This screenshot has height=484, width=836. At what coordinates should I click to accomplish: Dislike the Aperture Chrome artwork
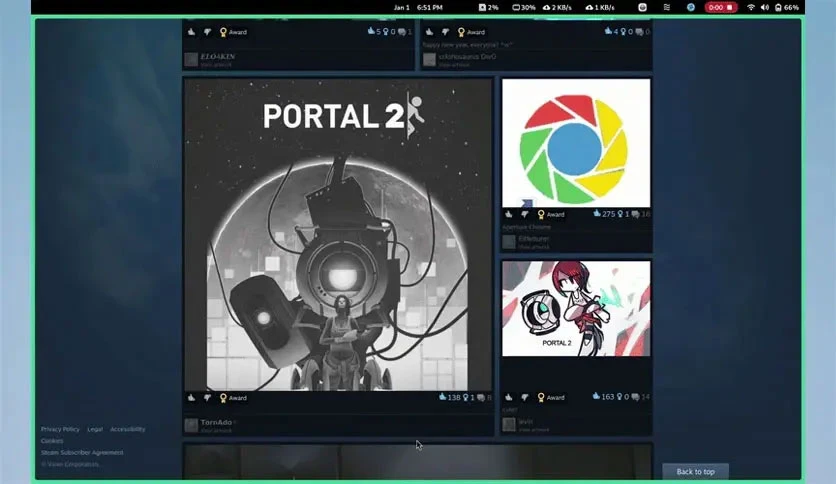click(525, 214)
